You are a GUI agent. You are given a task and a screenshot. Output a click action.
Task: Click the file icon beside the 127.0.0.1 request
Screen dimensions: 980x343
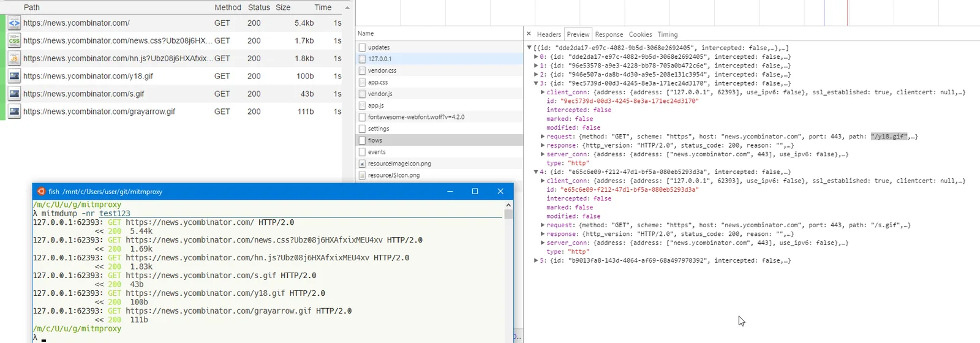click(362, 59)
